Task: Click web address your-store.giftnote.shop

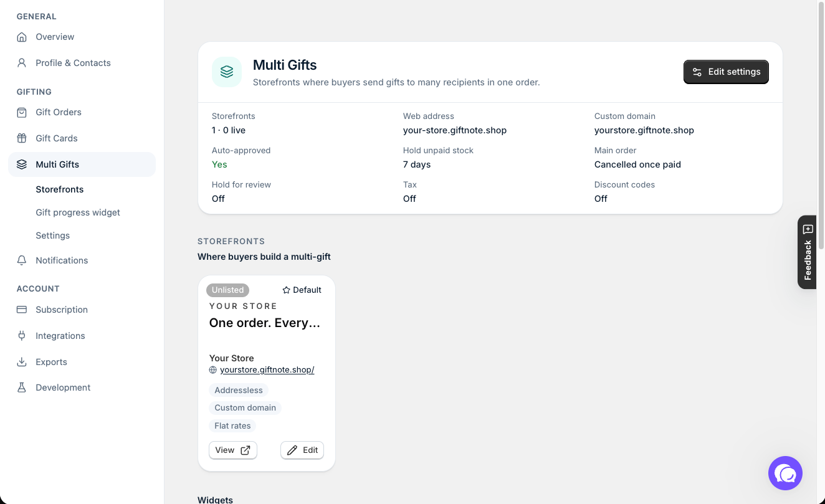Action: pos(455,130)
